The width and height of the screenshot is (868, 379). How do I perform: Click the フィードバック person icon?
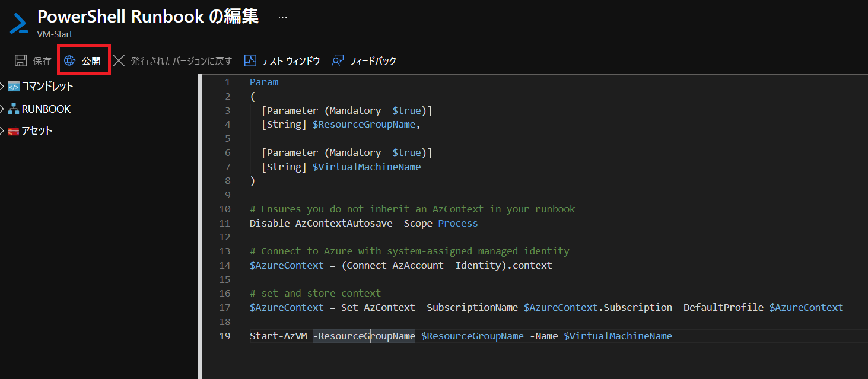(x=338, y=60)
